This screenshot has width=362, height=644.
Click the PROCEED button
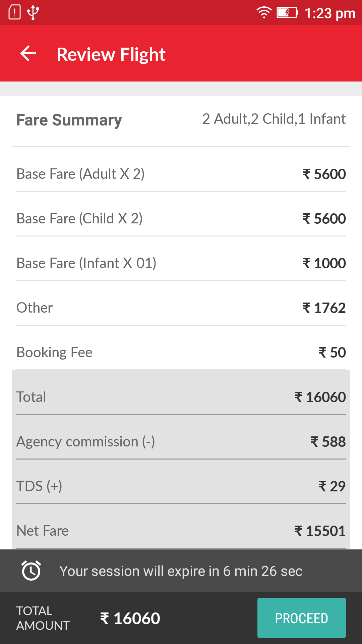(x=302, y=618)
